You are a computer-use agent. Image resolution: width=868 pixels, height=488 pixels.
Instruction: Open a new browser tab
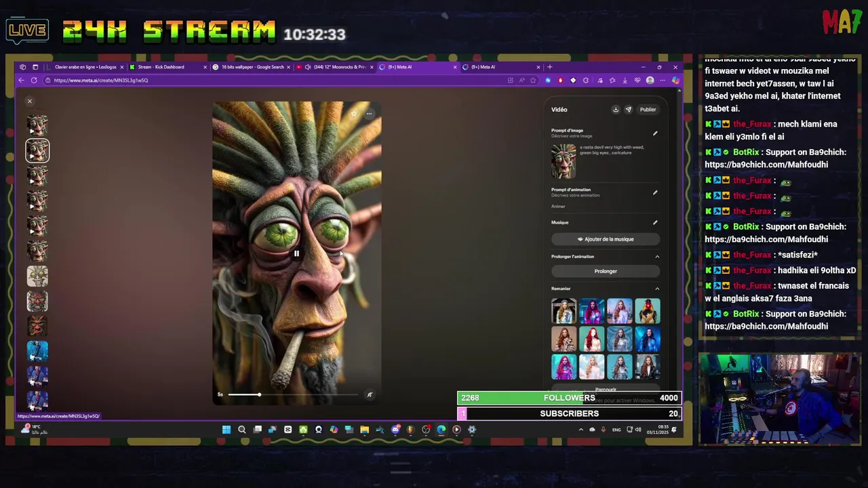[x=549, y=67]
